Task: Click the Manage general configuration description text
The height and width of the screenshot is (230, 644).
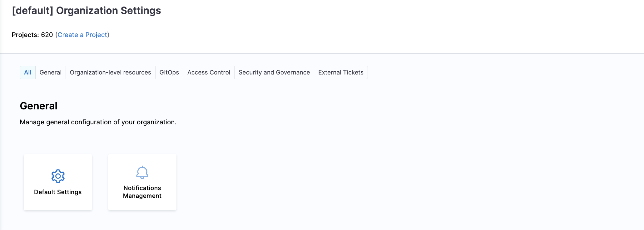Action: pyautogui.click(x=98, y=122)
